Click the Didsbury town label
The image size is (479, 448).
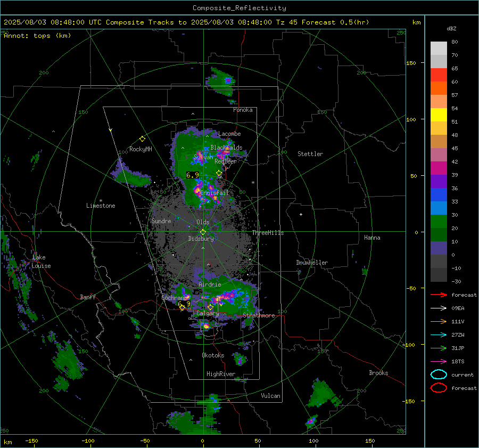(201, 239)
